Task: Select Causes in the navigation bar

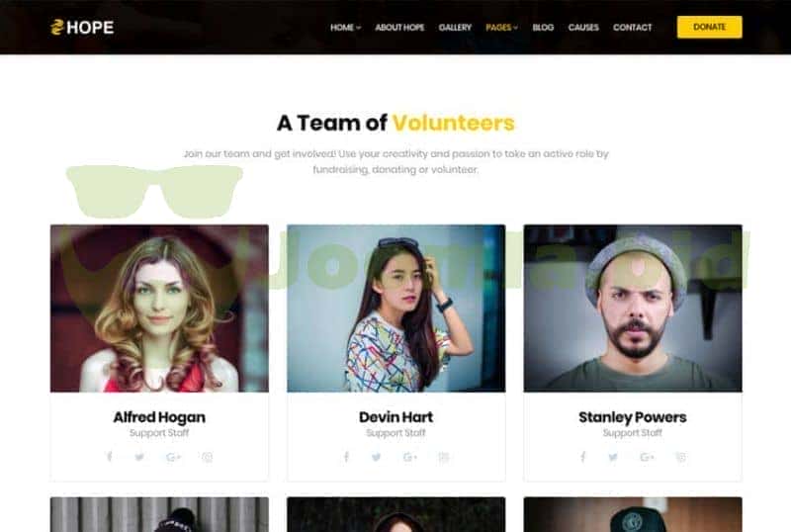Action: (x=583, y=28)
